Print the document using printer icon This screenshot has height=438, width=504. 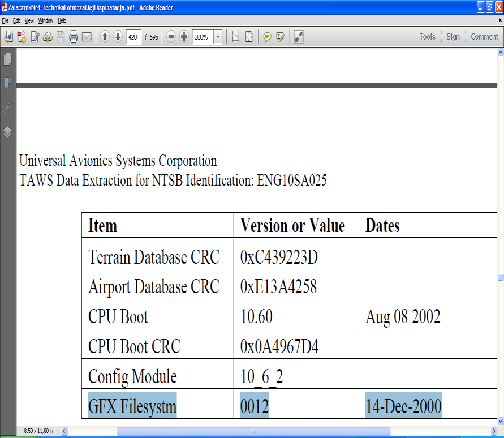(74, 37)
